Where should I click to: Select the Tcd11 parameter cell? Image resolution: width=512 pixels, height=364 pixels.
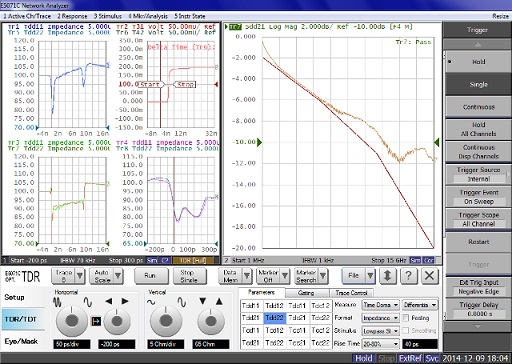pyautogui.click(x=251, y=330)
